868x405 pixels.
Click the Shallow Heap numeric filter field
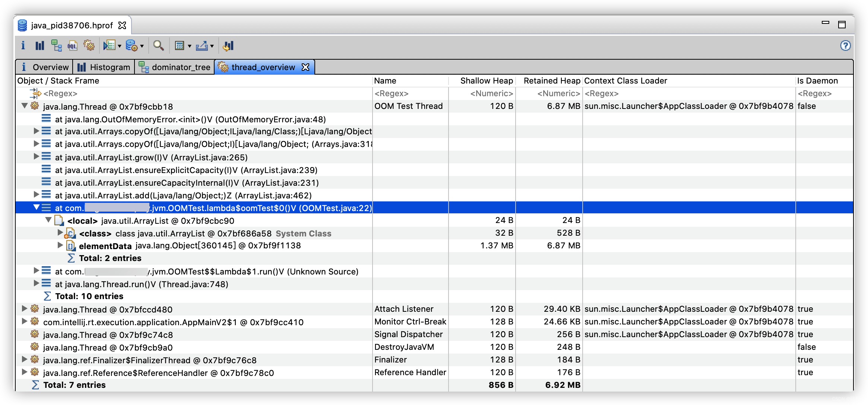482,93
